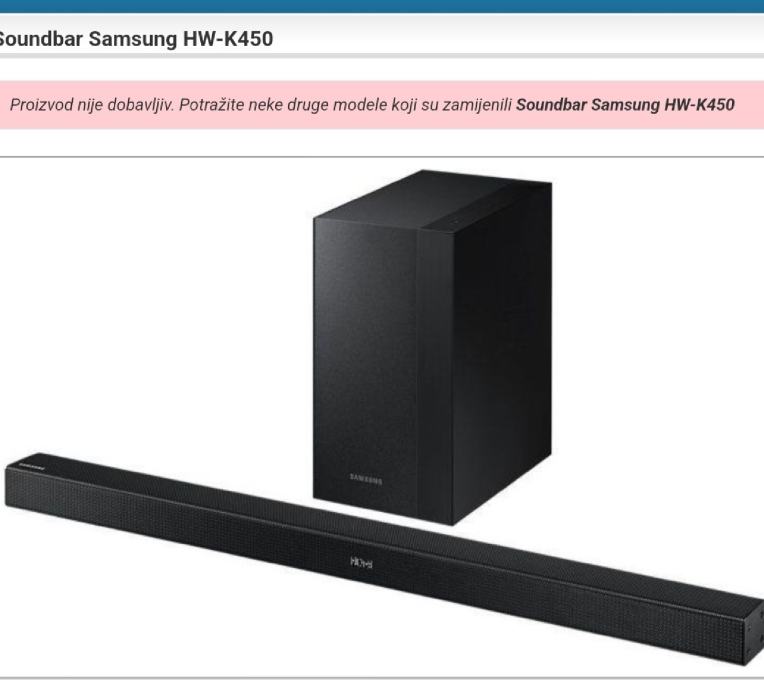
Task: Click the soundbar in the product photo
Action: click(x=385, y=559)
